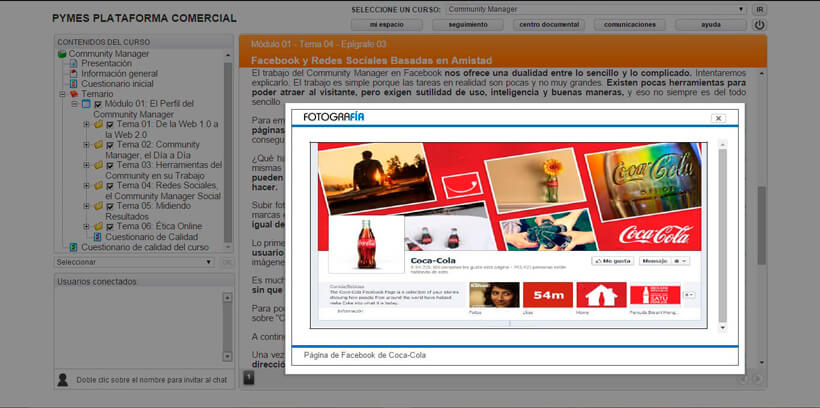Expand Tema 06: Ética Online

(x=86, y=226)
